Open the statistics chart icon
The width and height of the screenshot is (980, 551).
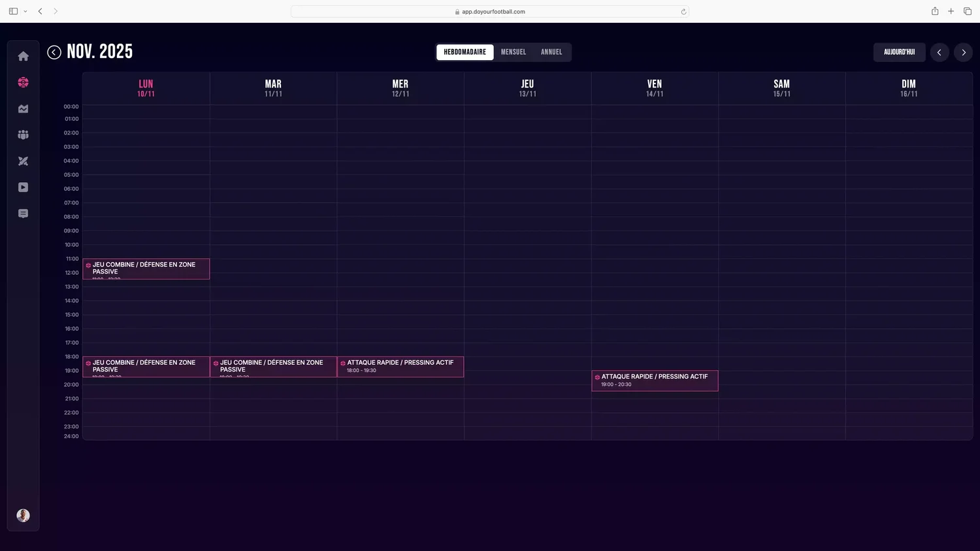tap(24, 109)
